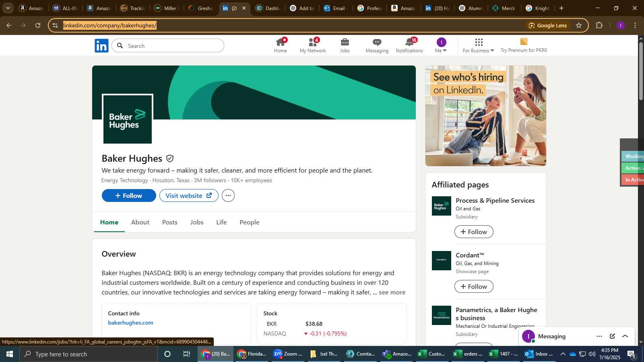Click Cordant logo thumbnail
Viewport: 644px width, 362px height.
click(442, 261)
